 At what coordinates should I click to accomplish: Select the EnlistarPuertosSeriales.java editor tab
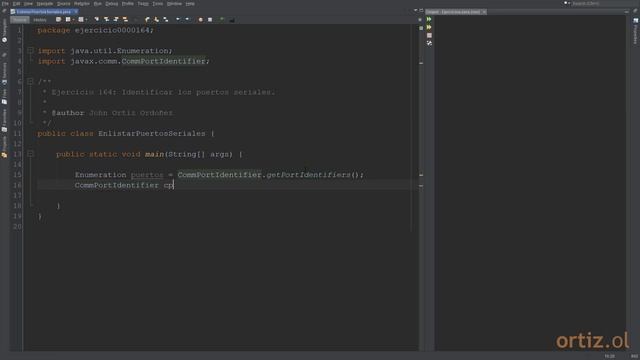coord(44,12)
